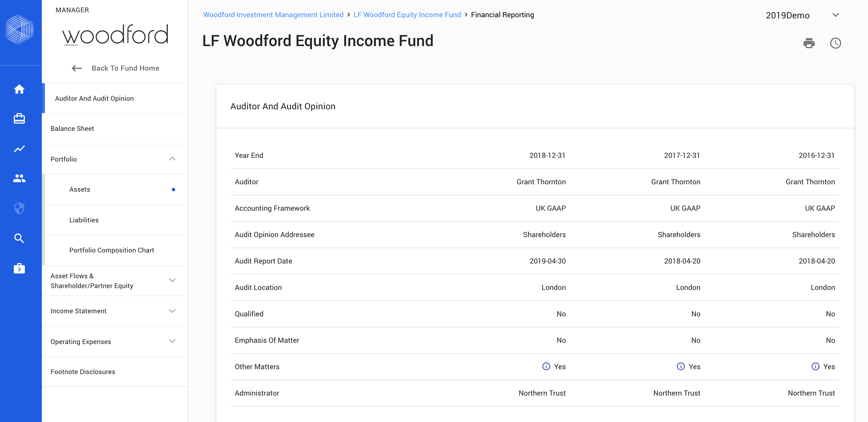Image resolution: width=868 pixels, height=422 pixels.
Task: Show Other Matters info for 2018-12-31
Action: [546, 366]
